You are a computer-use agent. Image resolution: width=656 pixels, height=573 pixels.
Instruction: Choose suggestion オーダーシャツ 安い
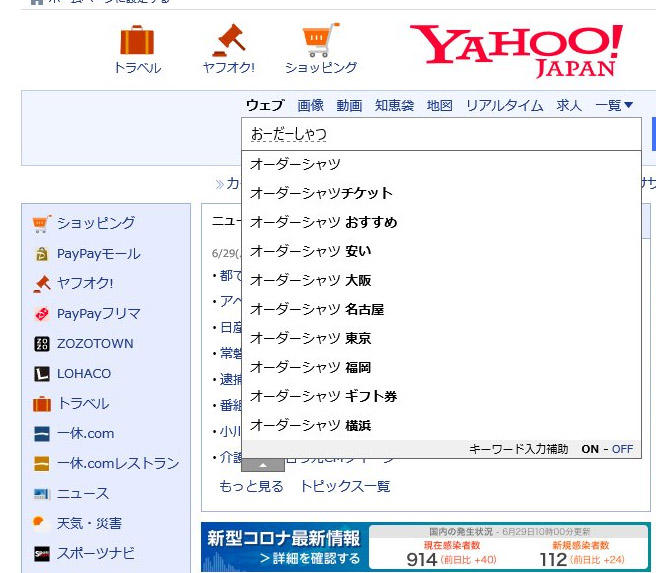coord(441,251)
